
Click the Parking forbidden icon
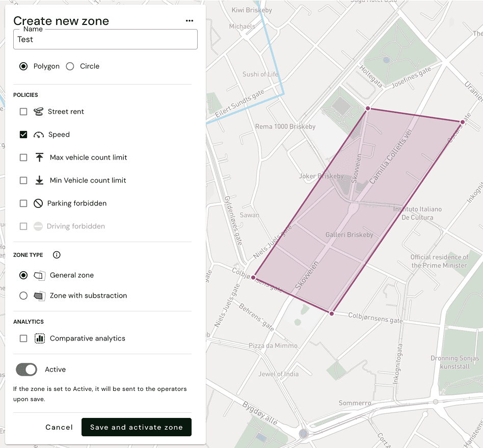point(38,203)
